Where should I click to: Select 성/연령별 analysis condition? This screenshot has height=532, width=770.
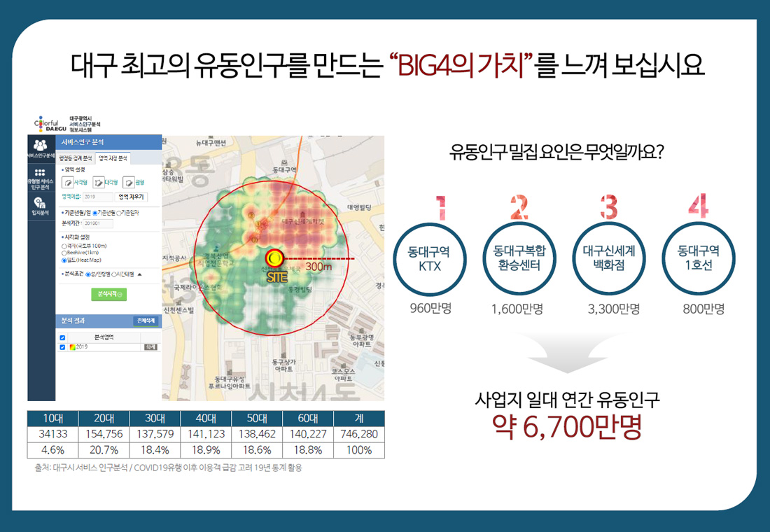pyautogui.click(x=88, y=274)
